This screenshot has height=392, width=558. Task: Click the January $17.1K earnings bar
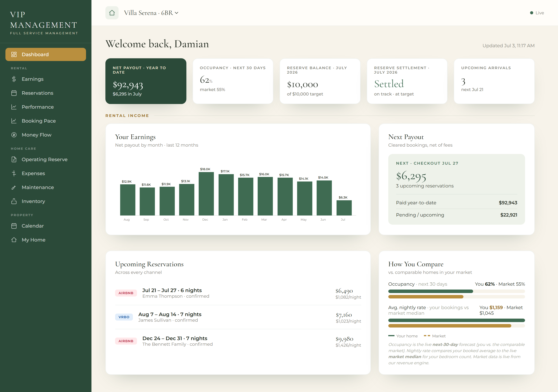point(226,195)
